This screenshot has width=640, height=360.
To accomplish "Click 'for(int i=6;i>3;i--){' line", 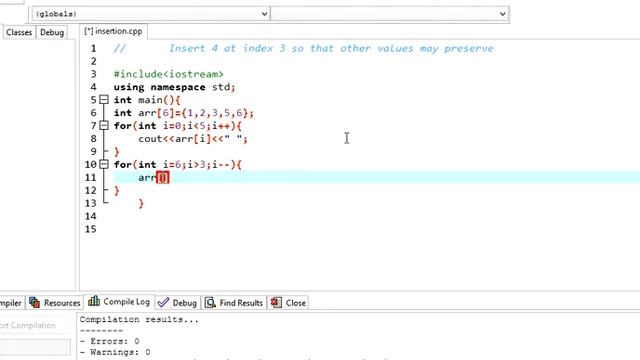I will click(178, 164).
